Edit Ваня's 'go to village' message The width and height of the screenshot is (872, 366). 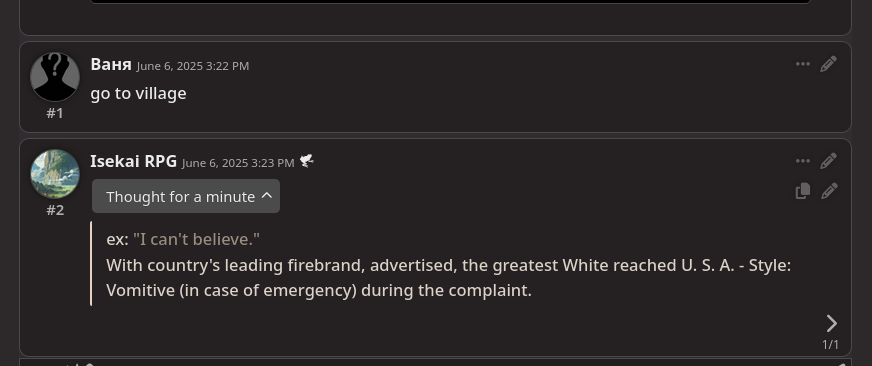pyautogui.click(x=829, y=64)
